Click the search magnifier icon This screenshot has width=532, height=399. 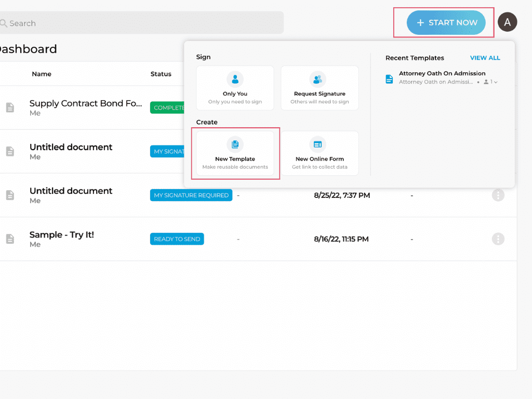click(x=4, y=23)
